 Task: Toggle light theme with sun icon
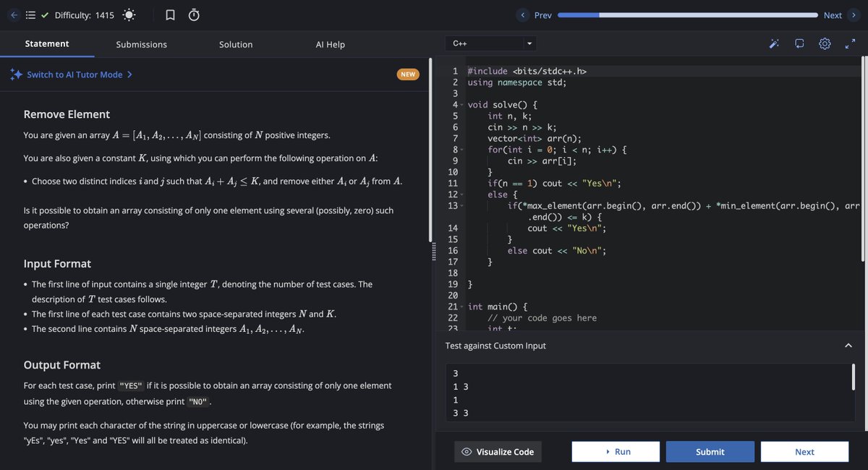click(x=127, y=14)
